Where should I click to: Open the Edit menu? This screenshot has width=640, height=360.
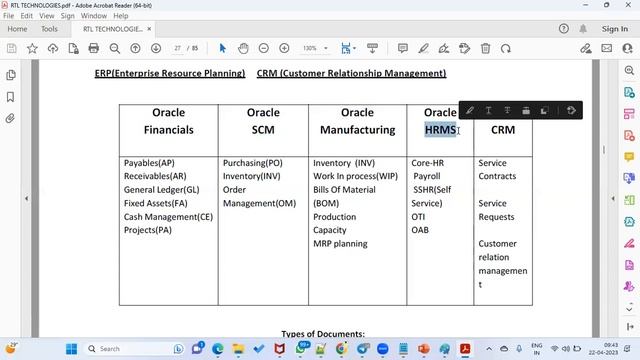coord(27,16)
